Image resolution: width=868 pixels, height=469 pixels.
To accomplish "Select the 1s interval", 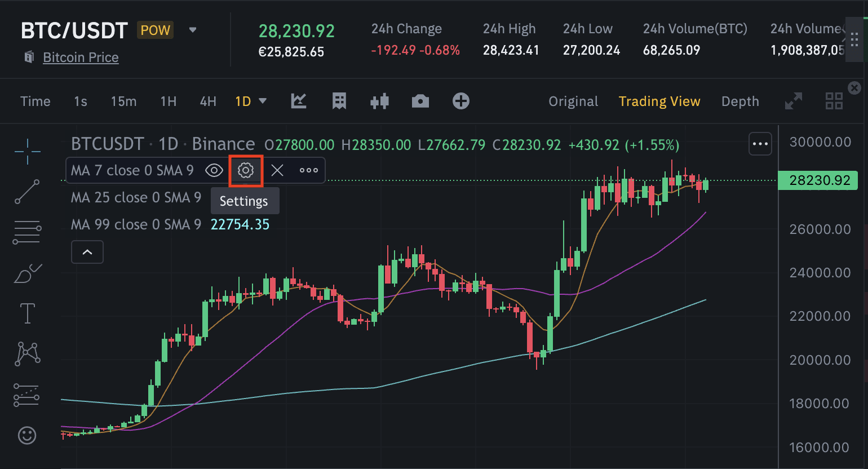I will pyautogui.click(x=81, y=101).
